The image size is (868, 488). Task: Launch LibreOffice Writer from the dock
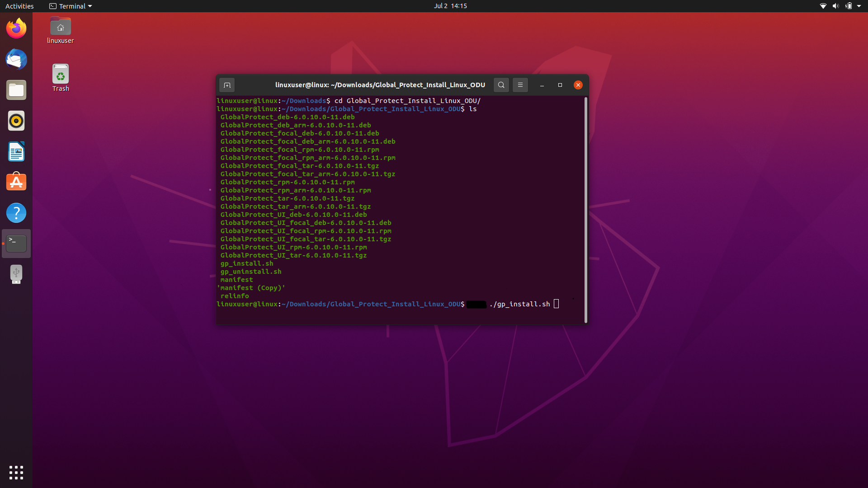click(x=16, y=151)
